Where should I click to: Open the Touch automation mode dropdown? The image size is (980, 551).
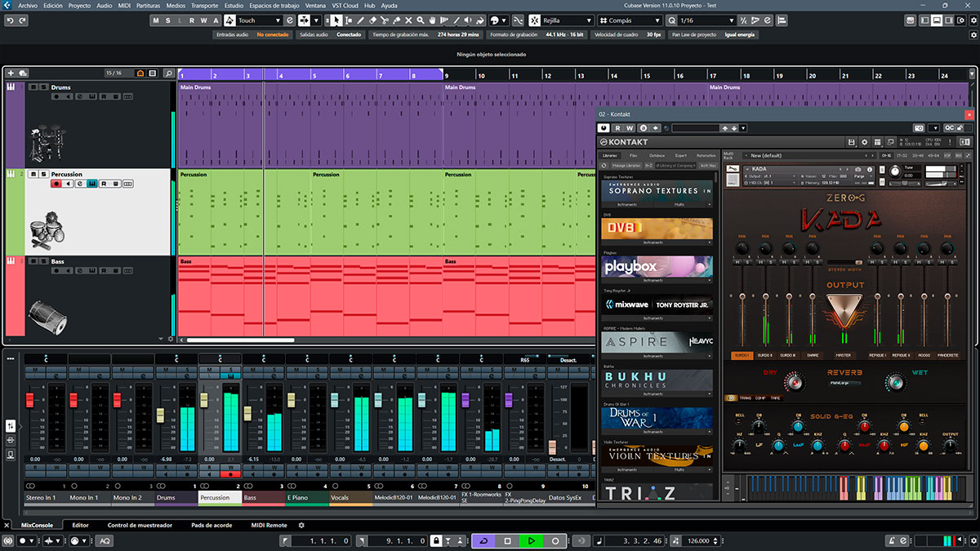pos(259,20)
